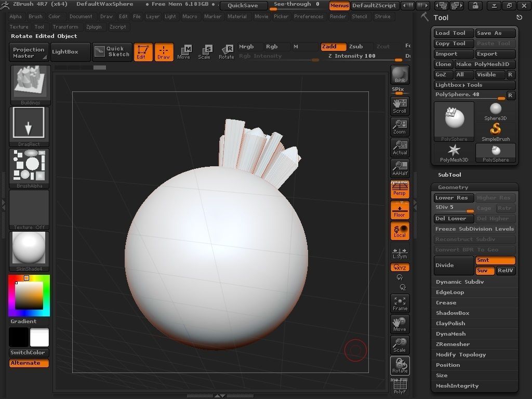Open LightBox
This screenshot has width=532, height=399.
[x=70, y=51]
